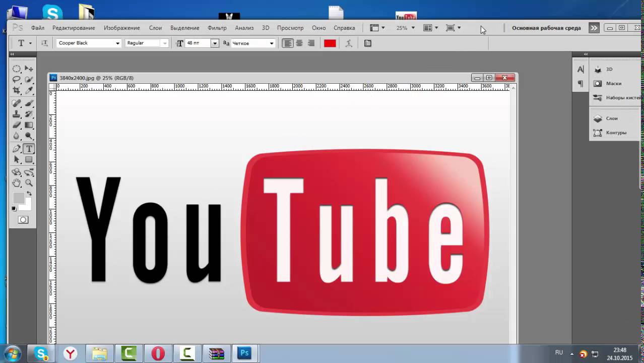
Task: Select the Eyedropper tool
Action: [x=29, y=91]
